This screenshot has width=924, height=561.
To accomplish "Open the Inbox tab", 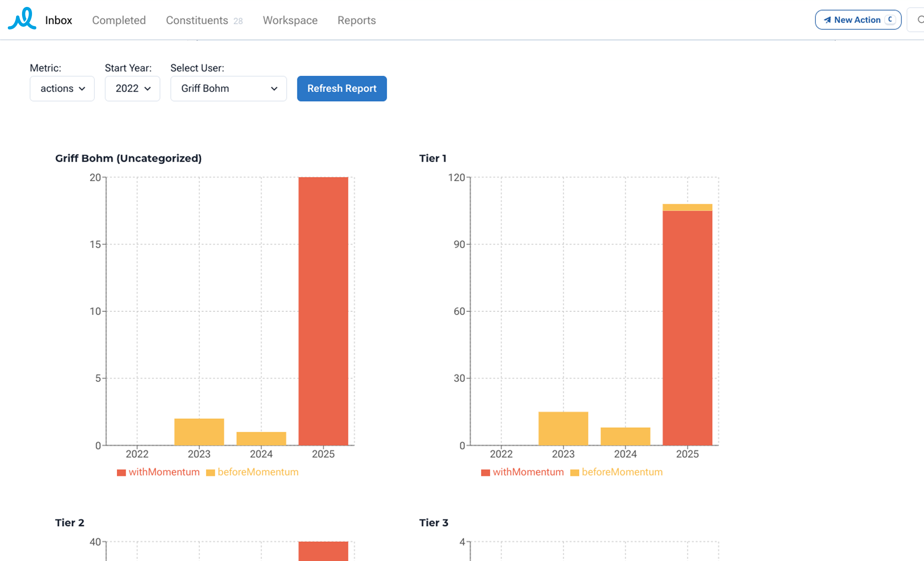I will point(58,20).
